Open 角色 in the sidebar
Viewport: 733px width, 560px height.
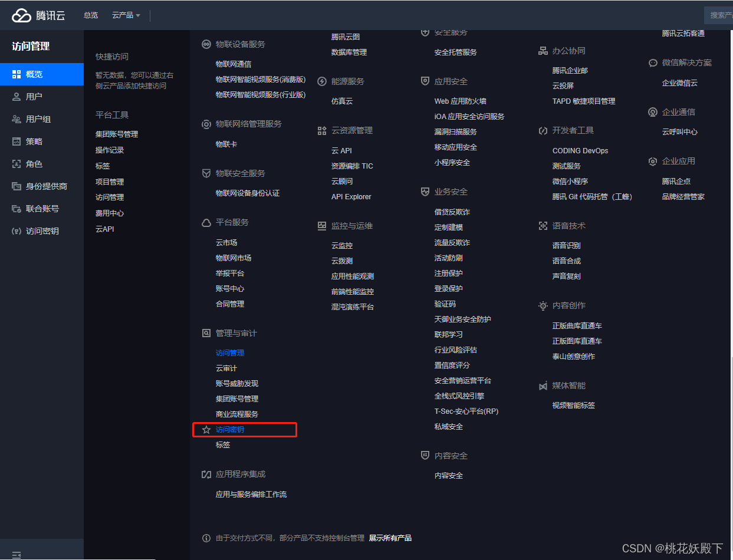pyautogui.click(x=42, y=164)
